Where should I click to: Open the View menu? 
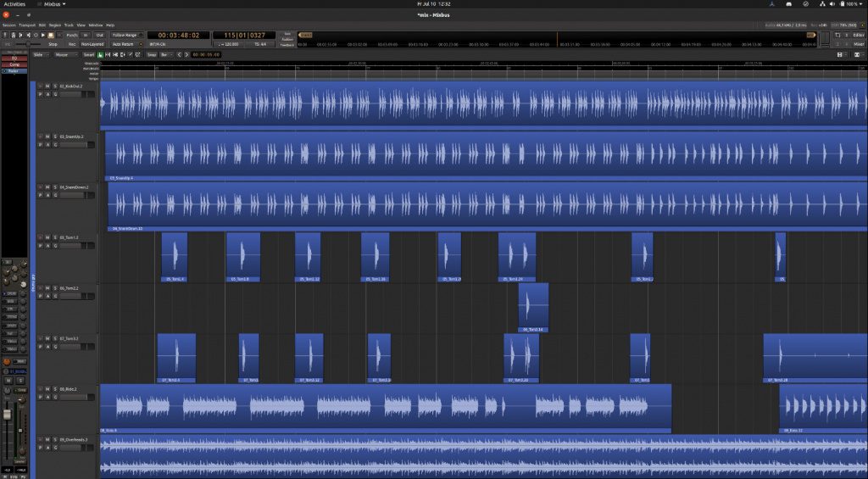81,25
